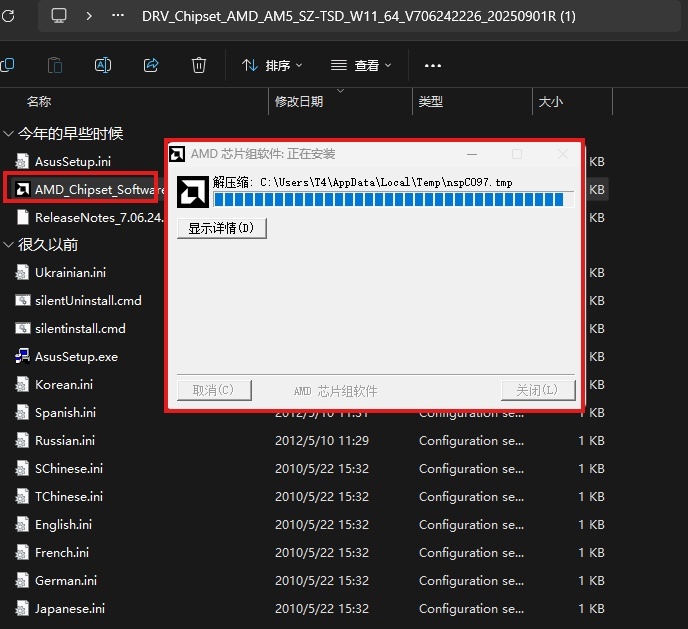Click the DRV_Chipset_AMD_AM5 folder path text
Image resolution: width=688 pixels, height=629 pixels.
click(x=358, y=16)
